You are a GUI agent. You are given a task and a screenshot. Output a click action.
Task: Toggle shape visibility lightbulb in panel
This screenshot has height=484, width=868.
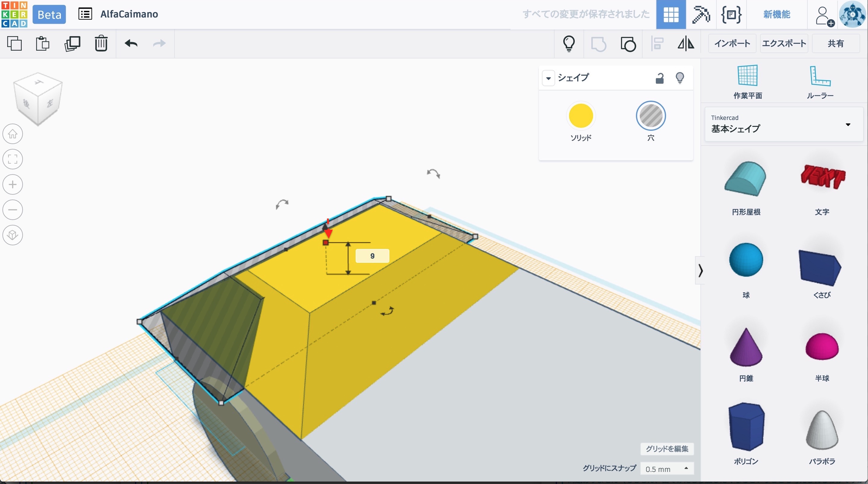coord(680,78)
